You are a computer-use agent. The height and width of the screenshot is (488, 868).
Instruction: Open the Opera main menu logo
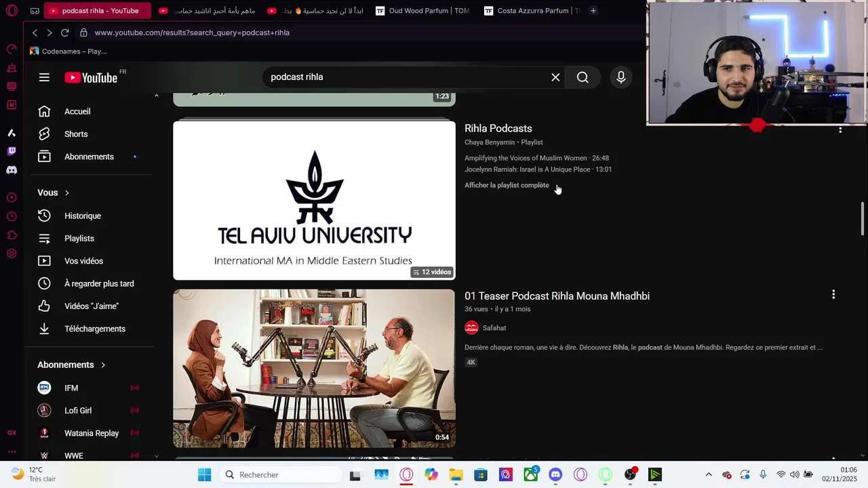pyautogui.click(x=12, y=11)
